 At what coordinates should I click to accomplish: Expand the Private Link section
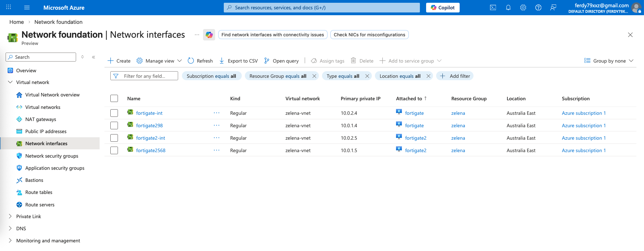[x=10, y=216]
